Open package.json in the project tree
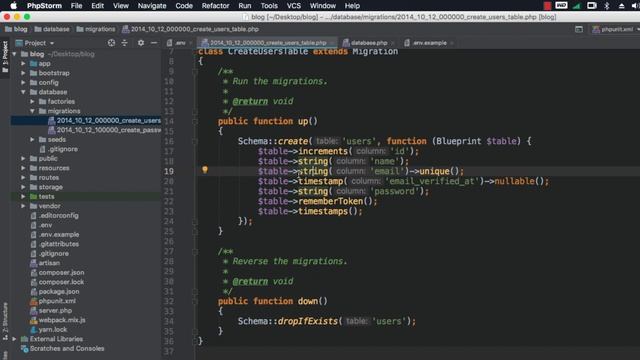Viewport: 640px width, 360px height. point(55,291)
